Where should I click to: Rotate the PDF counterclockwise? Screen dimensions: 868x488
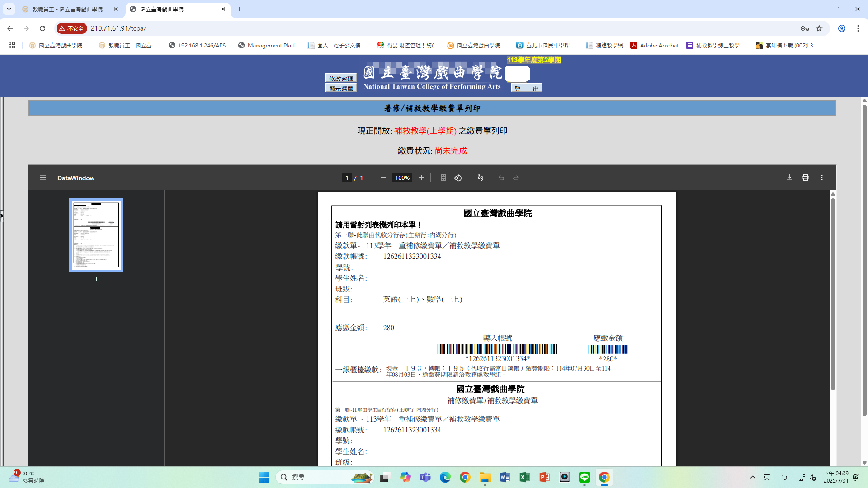(458, 178)
